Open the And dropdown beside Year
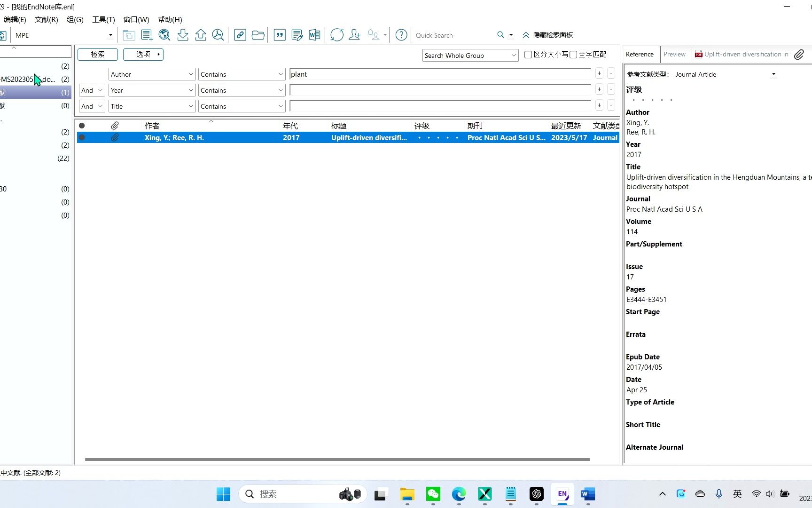Image resolution: width=812 pixels, height=508 pixels. point(92,90)
